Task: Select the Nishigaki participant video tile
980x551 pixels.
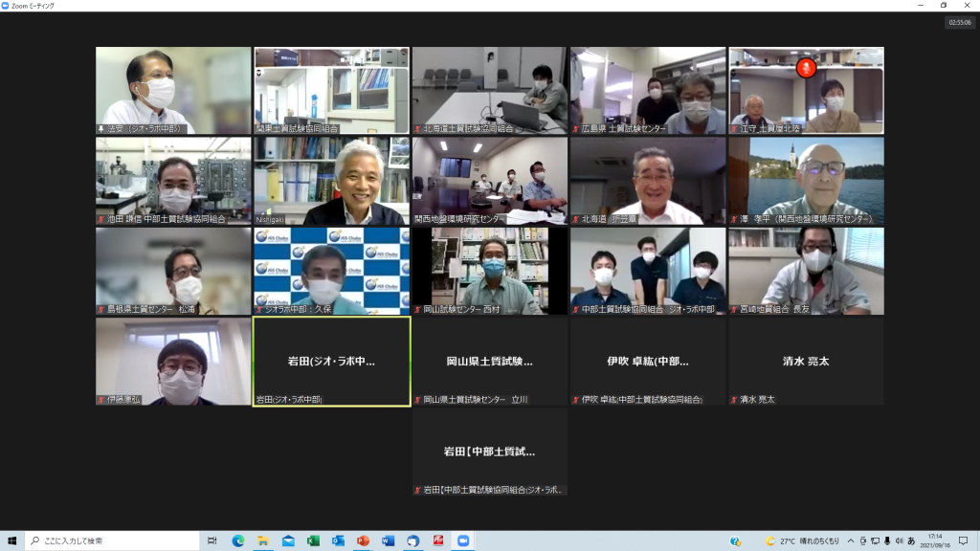Action: (x=331, y=181)
